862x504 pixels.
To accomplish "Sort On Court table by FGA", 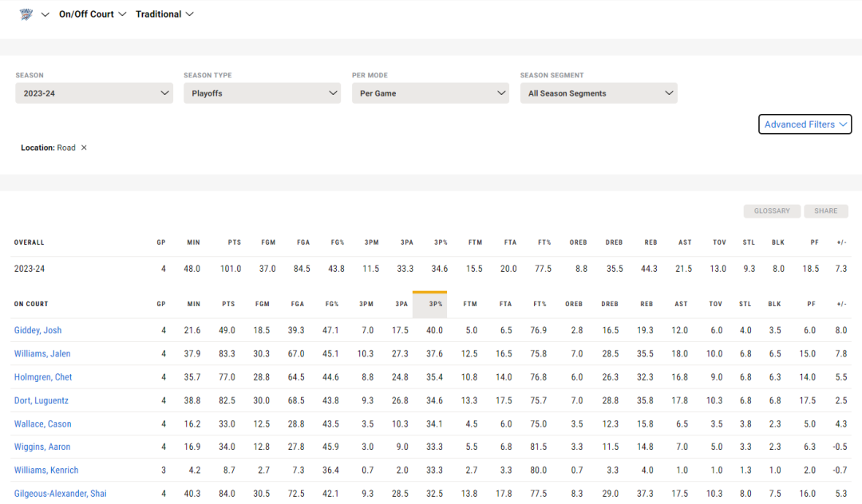I will (x=298, y=304).
